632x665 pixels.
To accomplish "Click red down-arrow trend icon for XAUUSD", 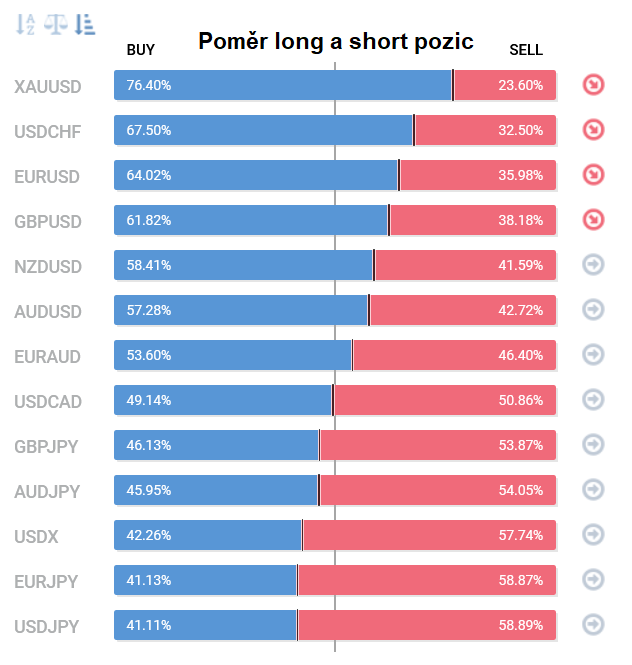I will pyautogui.click(x=593, y=85).
